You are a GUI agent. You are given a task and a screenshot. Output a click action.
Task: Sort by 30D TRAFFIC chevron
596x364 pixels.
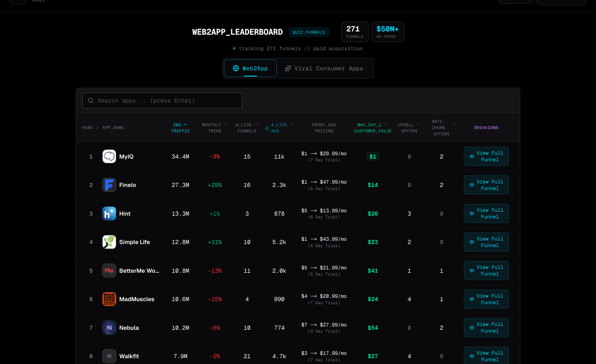(x=185, y=125)
